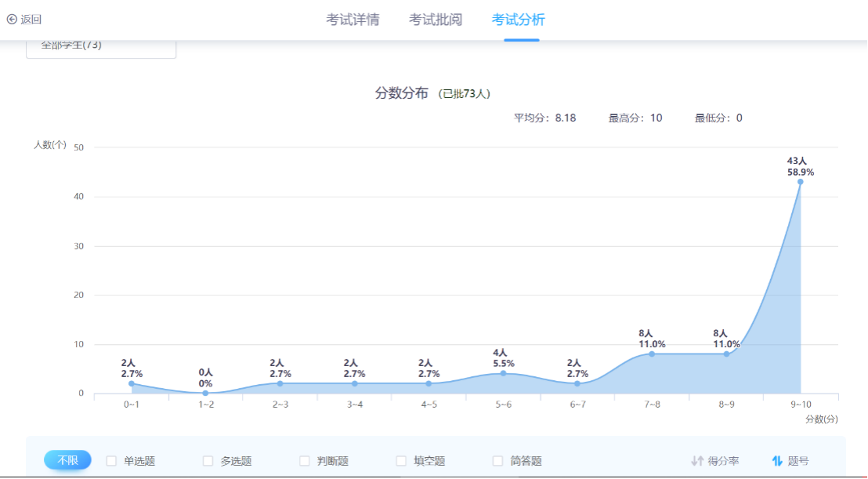Select the data point above 0~1
Screen dimensions: 868x479
[x=132, y=383]
